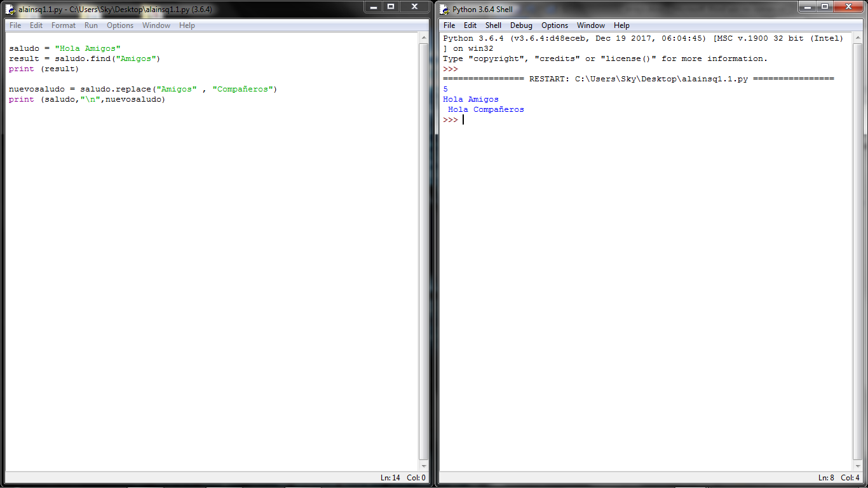Close the Python 3.6.4 Shell window
Viewport: 868px width, 488px height.
pyautogui.click(x=847, y=7)
